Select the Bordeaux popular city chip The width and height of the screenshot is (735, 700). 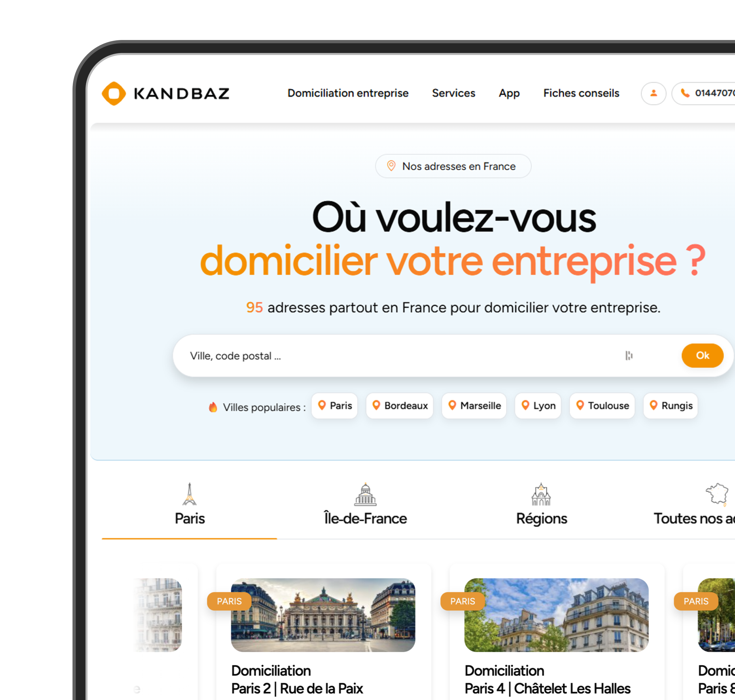(399, 406)
